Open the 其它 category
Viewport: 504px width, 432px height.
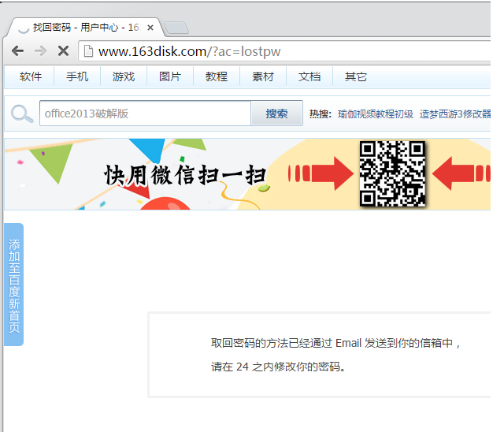pyautogui.click(x=355, y=76)
